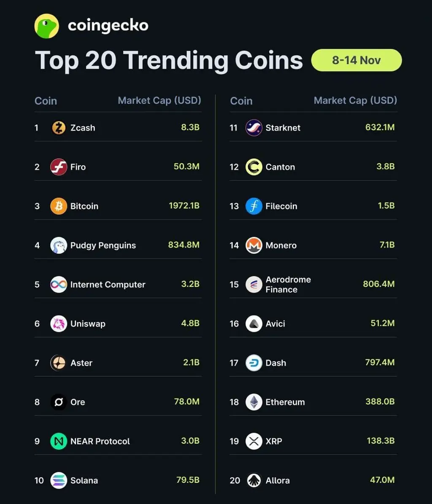Image resolution: width=432 pixels, height=504 pixels.
Task: Click the Bitcoin coin icon
Action: [x=59, y=206]
